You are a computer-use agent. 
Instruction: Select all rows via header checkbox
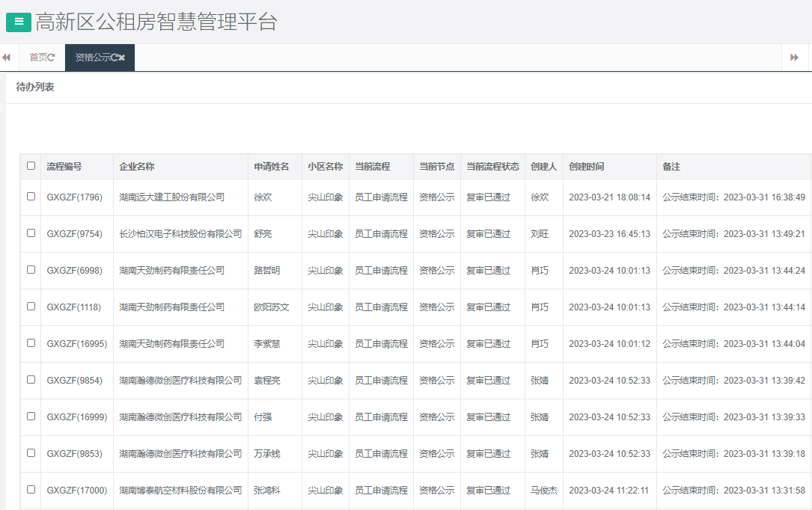31,165
